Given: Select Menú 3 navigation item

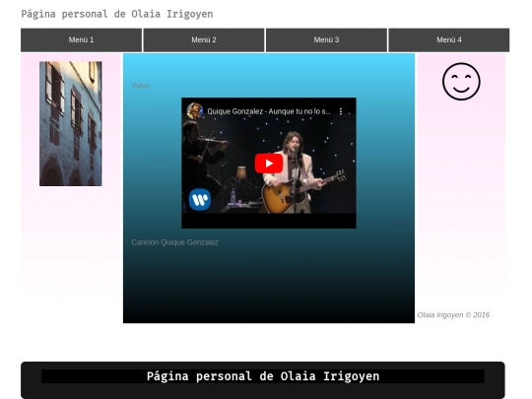Looking at the screenshot, I should [x=326, y=40].
